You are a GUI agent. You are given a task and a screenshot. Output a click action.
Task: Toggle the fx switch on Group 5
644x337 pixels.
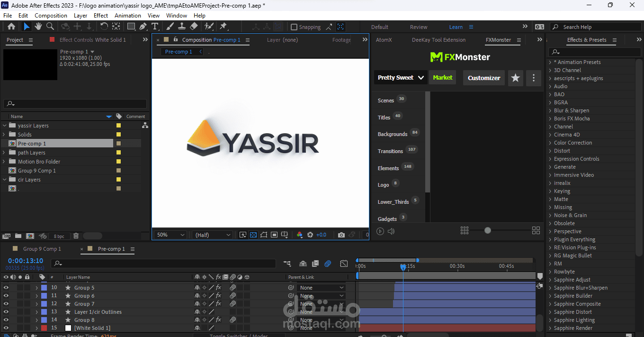click(x=219, y=288)
